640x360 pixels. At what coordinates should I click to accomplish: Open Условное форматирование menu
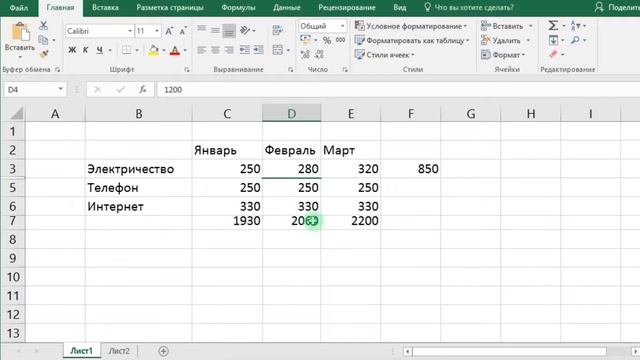(411, 26)
